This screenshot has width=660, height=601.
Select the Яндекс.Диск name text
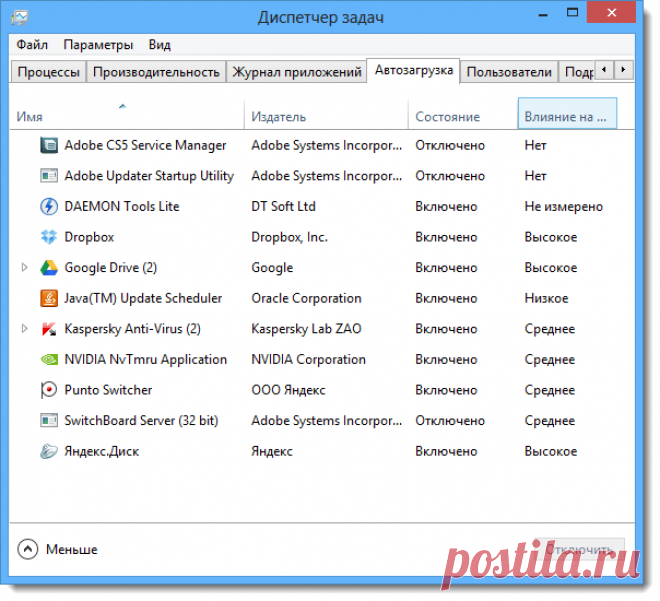pos(101,451)
